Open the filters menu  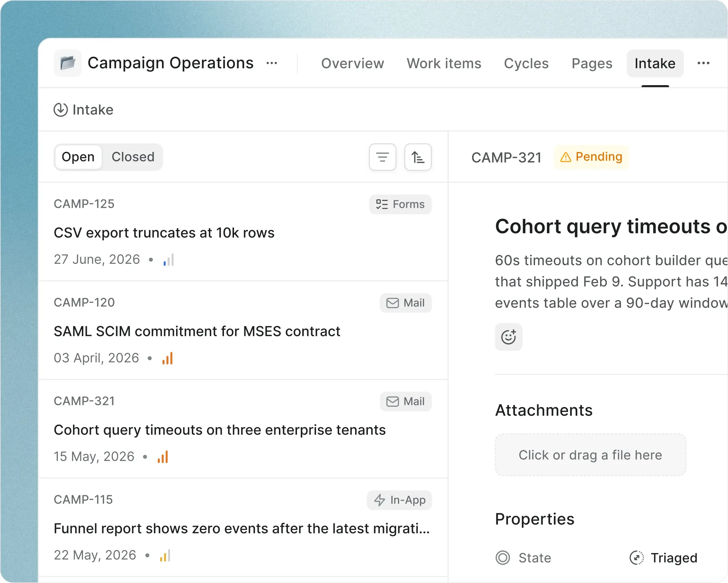point(383,157)
